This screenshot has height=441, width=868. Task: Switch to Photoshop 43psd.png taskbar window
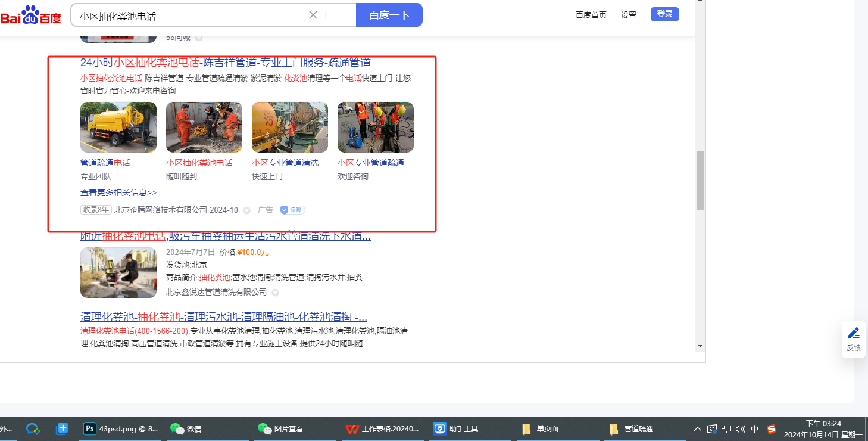point(121,428)
